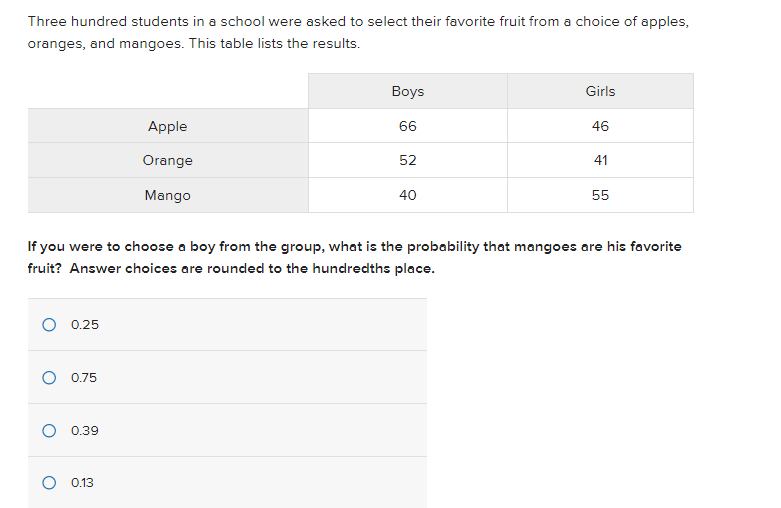The height and width of the screenshot is (508, 781).
Task: Click the Boys Mango cell showing 40
Action: click(x=408, y=195)
